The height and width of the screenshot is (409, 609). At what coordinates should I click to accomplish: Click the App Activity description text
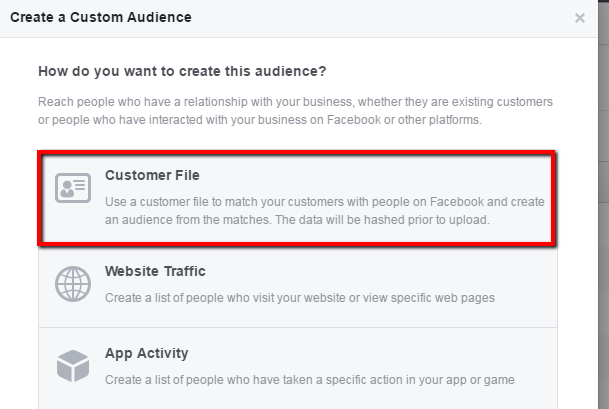click(x=310, y=379)
